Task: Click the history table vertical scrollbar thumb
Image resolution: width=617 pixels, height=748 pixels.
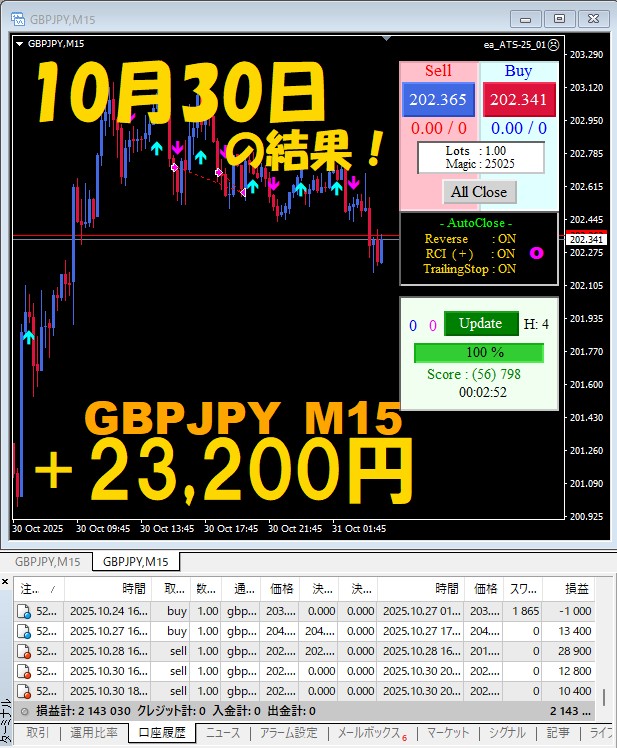Action: (x=604, y=697)
